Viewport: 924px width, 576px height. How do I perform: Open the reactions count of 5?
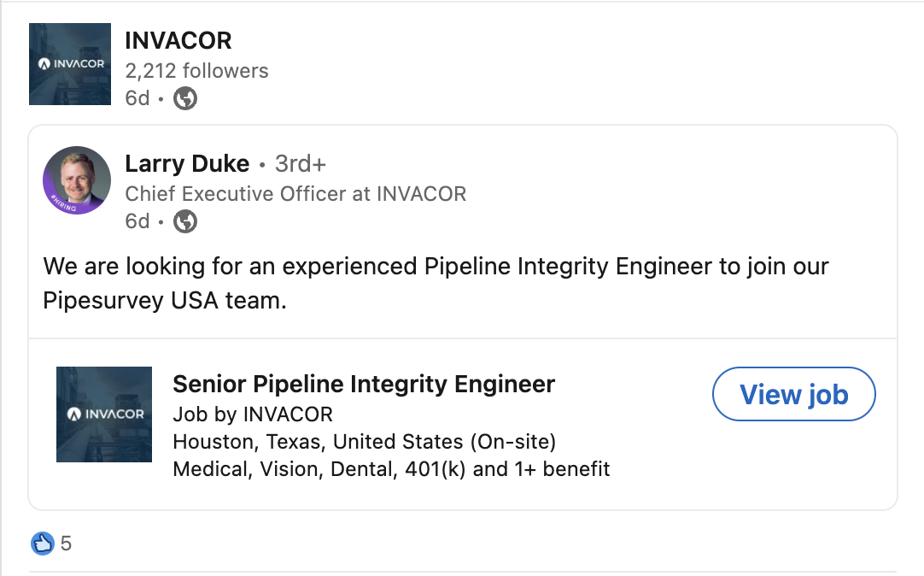click(x=66, y=544)
